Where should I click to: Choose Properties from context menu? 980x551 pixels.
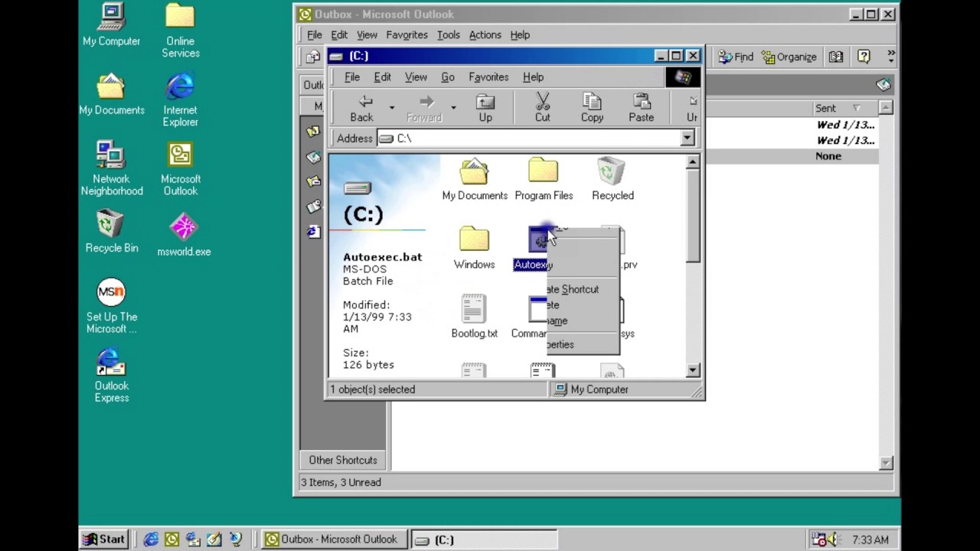(x=582, y=344)
